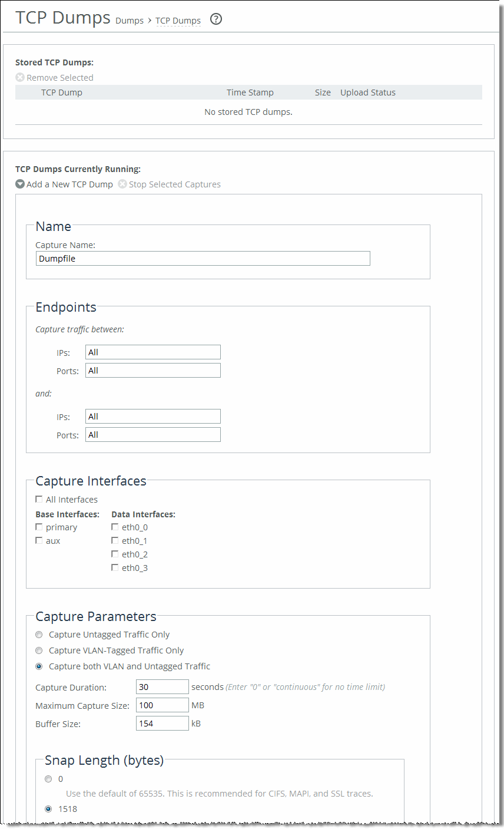
Task: Click the Capture Duration field
Action: pos(162,686)
